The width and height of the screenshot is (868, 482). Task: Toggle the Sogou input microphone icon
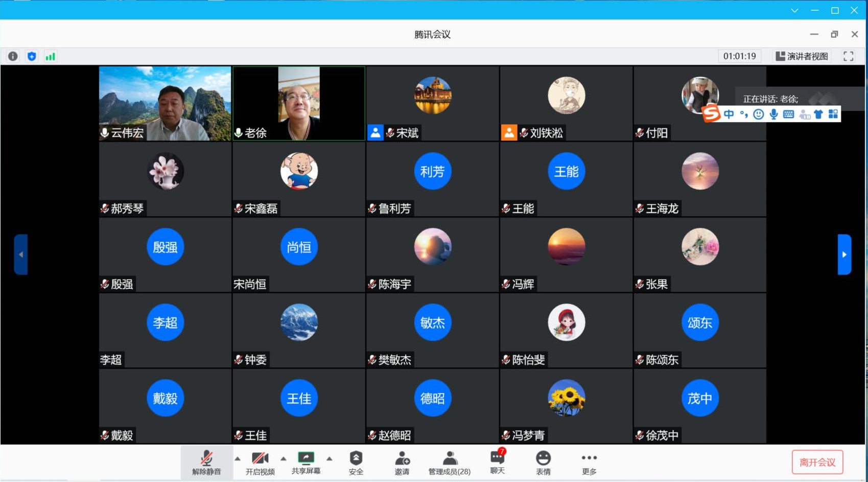pyautogui.click(x=773, y=114)
